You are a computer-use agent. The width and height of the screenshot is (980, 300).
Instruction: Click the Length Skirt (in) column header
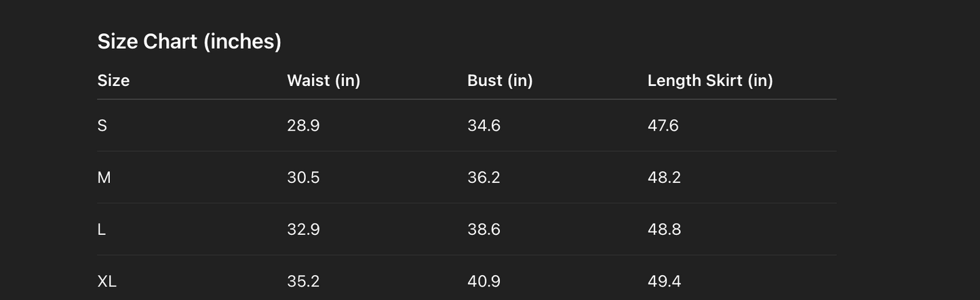tap(710, 81)
